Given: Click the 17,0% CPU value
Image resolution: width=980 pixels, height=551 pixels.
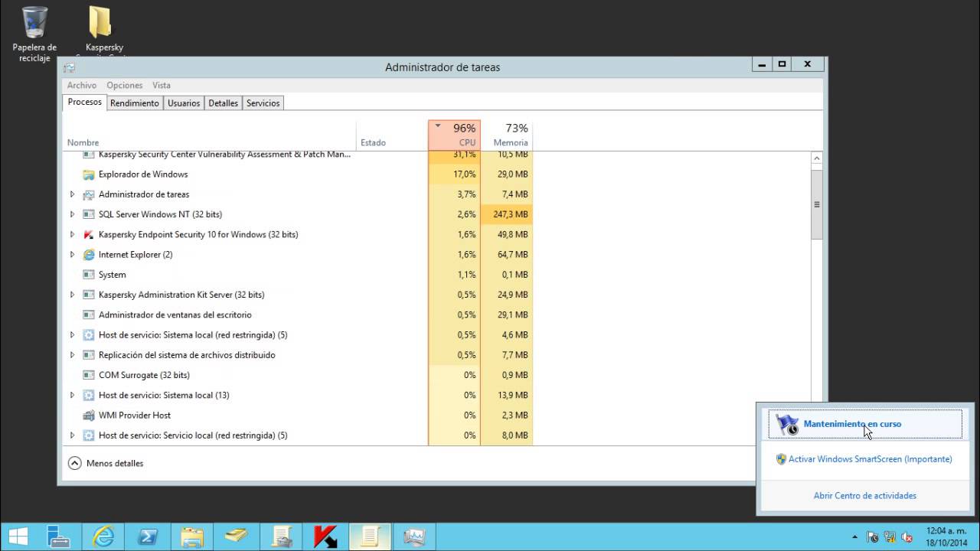Looking at the screenshot, I should 465,174.
